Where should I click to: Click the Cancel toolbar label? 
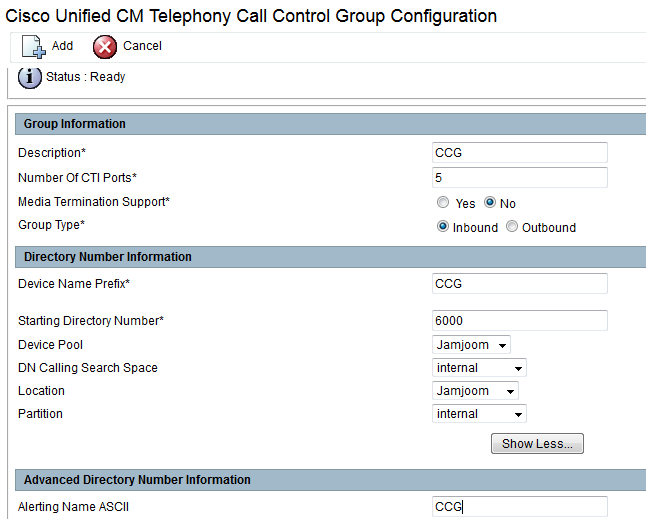pos(142,46)
